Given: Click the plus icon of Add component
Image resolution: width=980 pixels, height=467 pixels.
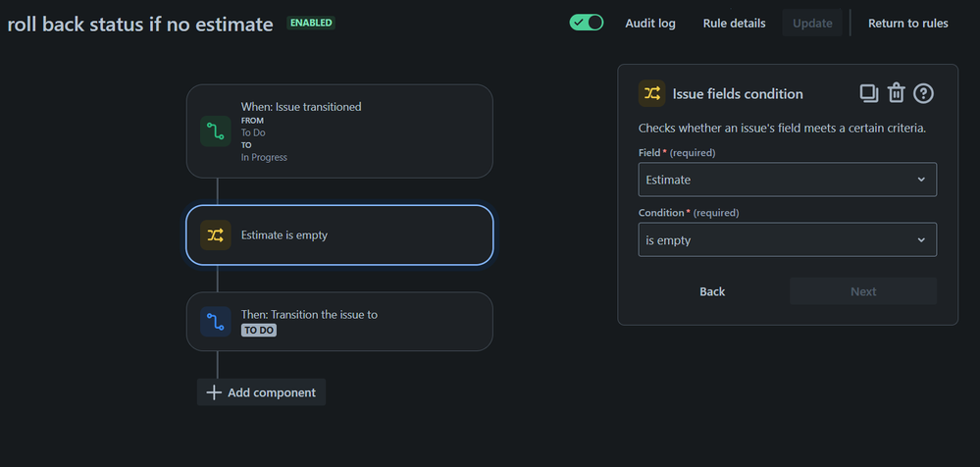Looking at the screenshot, I should tap(214, 392).
